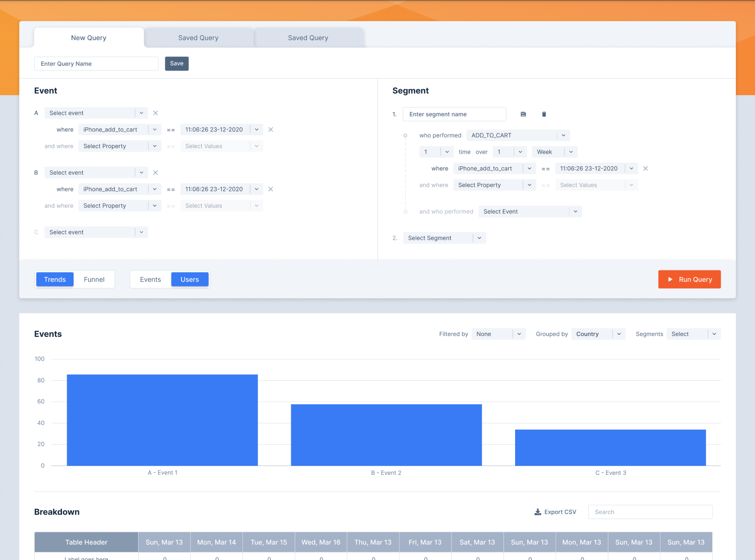Click the Thu, Mar 13 column header
Screen dimensions: 755x560
click(373, 542)
